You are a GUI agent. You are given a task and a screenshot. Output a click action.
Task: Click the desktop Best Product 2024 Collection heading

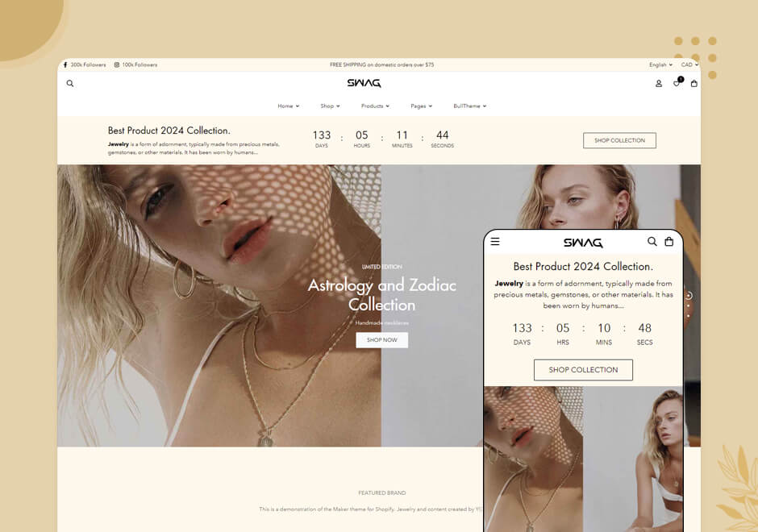click(x=169, y=131)
